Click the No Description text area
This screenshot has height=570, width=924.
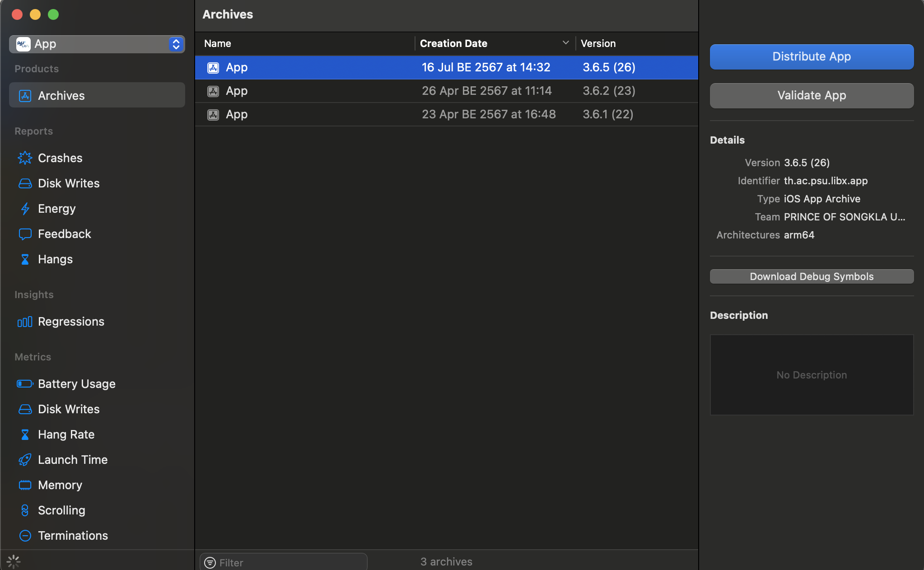tap(812, 375)
